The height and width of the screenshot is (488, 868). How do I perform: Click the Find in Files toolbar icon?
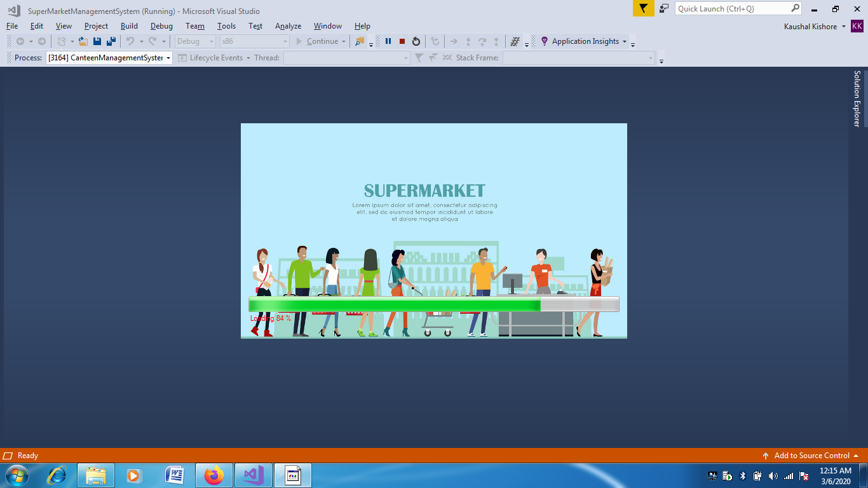[360, 41]
